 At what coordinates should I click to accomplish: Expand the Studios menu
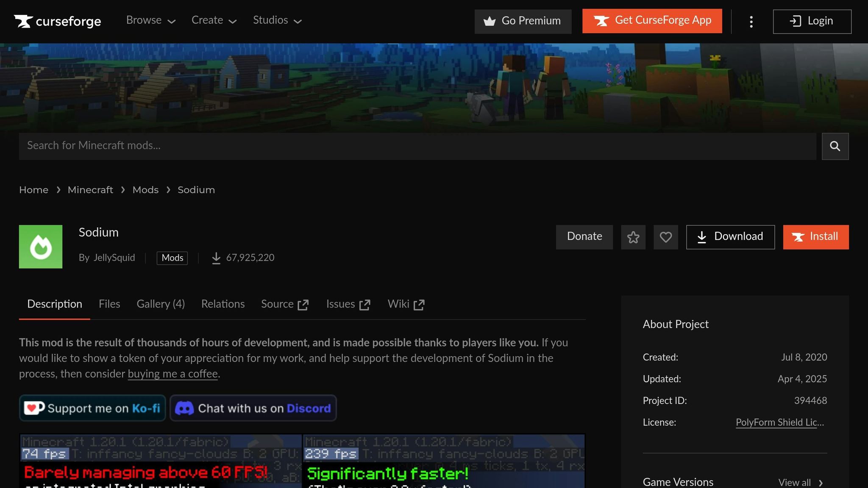(x=277, y=20)
